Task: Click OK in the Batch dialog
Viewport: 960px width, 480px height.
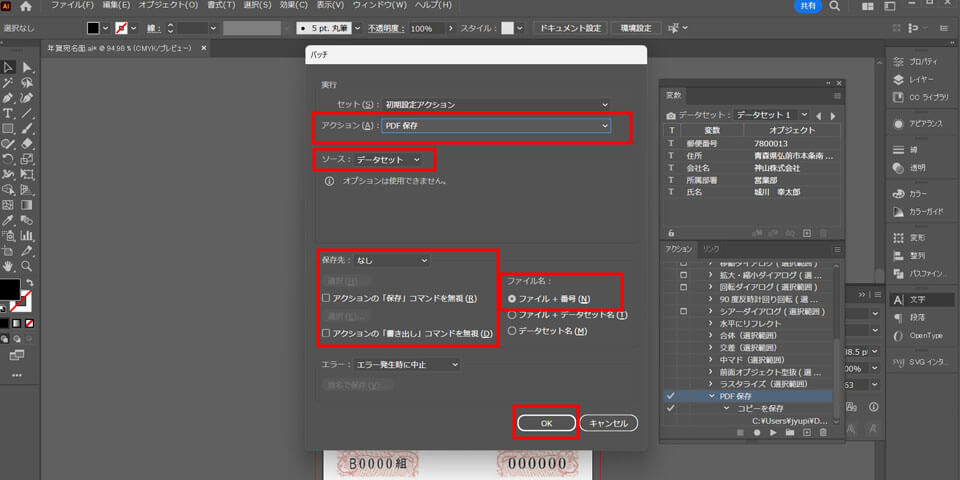Action: click(546, 423)
